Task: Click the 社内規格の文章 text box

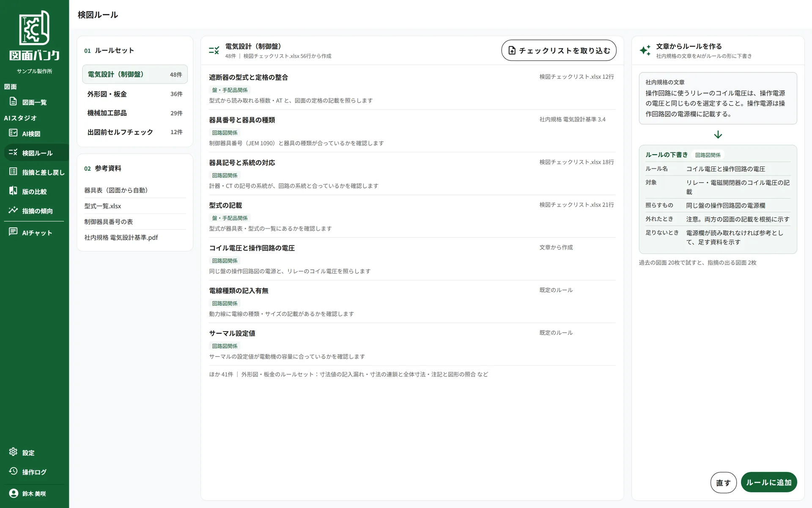Action: pos(718,98)
